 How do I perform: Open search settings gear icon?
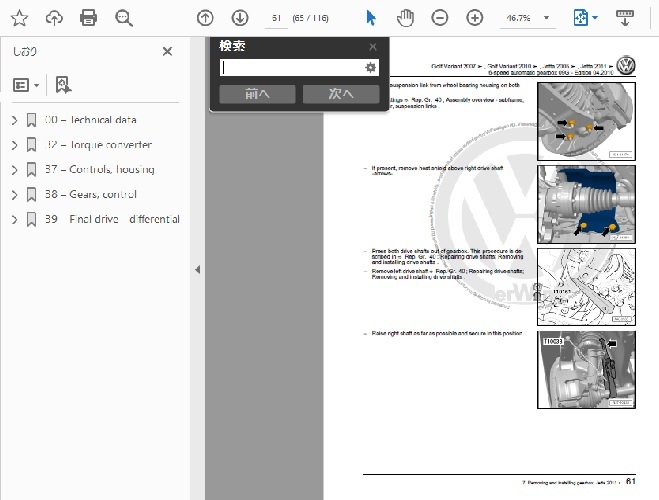click(x=370, y=67)
